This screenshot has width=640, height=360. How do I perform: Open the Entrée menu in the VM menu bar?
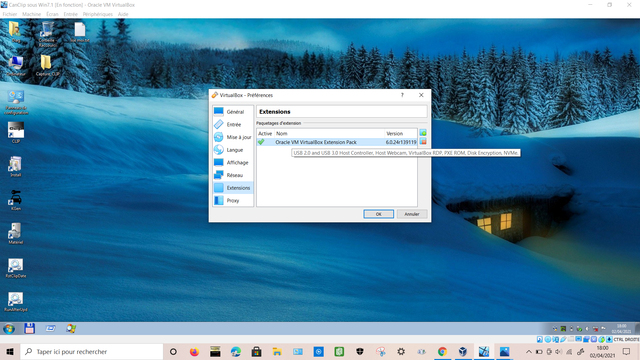click(x=71, y=14)
